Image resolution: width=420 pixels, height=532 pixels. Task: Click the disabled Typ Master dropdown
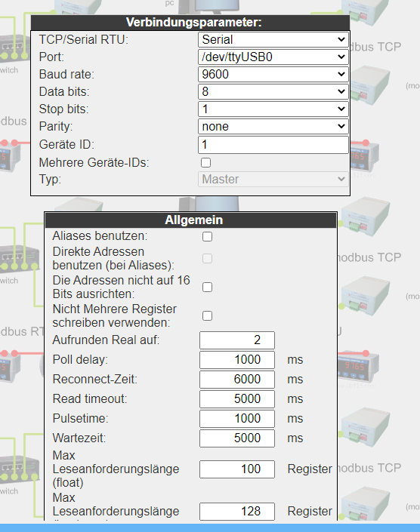(273, 179)
